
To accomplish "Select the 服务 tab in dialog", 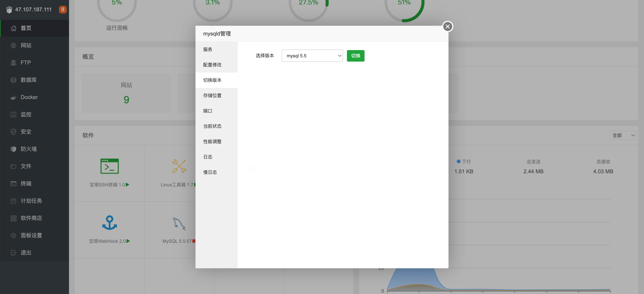I will (x=217, y=49).
